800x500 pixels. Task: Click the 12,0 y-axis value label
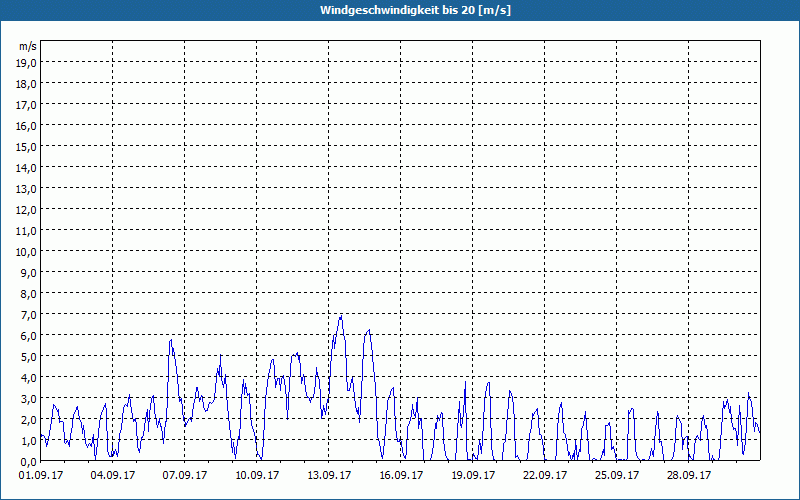[x=26, y=210]
